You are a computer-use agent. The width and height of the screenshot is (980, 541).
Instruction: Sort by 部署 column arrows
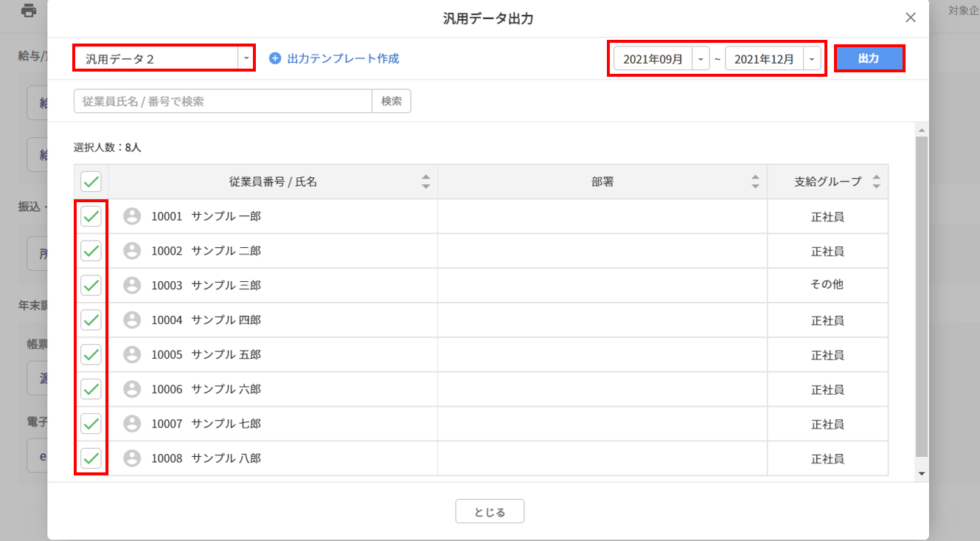(x=755, y=182)
